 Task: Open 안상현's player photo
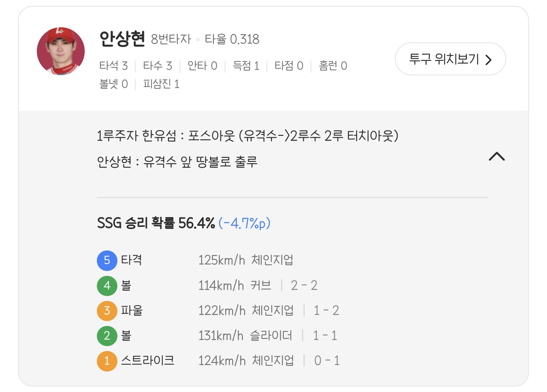pyautogui.click(x=61, y=51)
